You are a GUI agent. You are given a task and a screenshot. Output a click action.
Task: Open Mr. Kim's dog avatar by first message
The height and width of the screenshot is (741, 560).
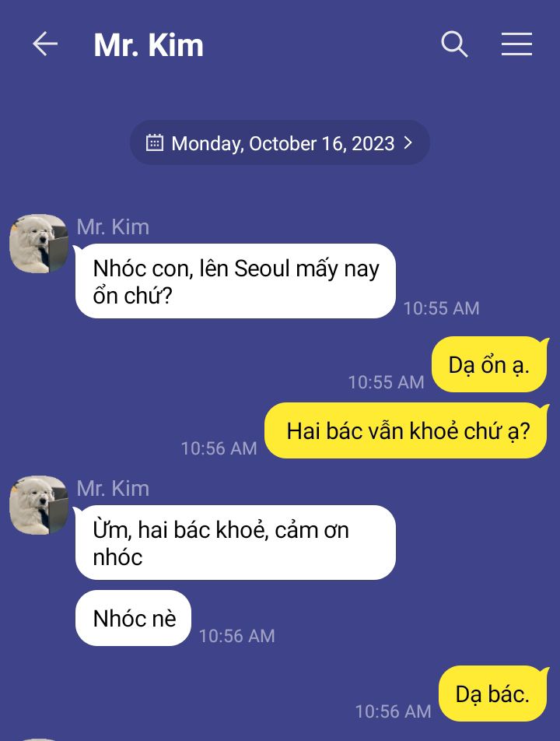coord(39,244)
